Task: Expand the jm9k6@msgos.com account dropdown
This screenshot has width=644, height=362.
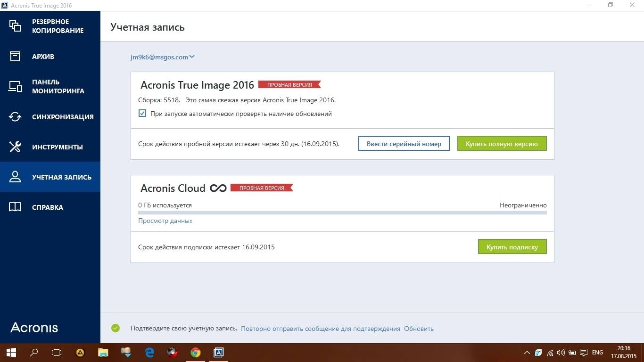Action: coord(163,57)
